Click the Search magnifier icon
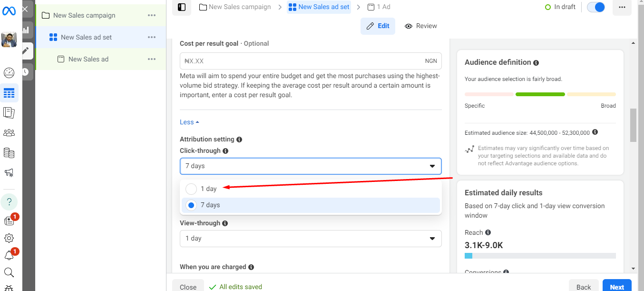The width and height of the screenshot is (644, 291). pos(9,272)
